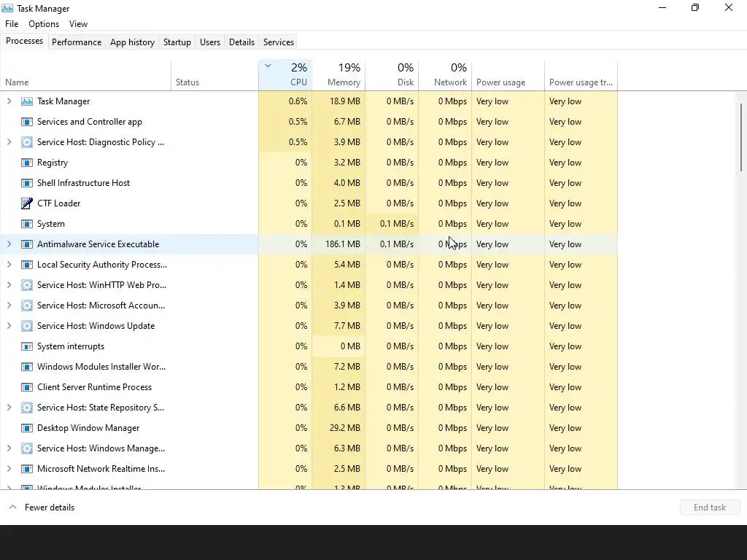Sort by the Power usage column header
This screenshot has height=560, width=747.
[508, 75]
